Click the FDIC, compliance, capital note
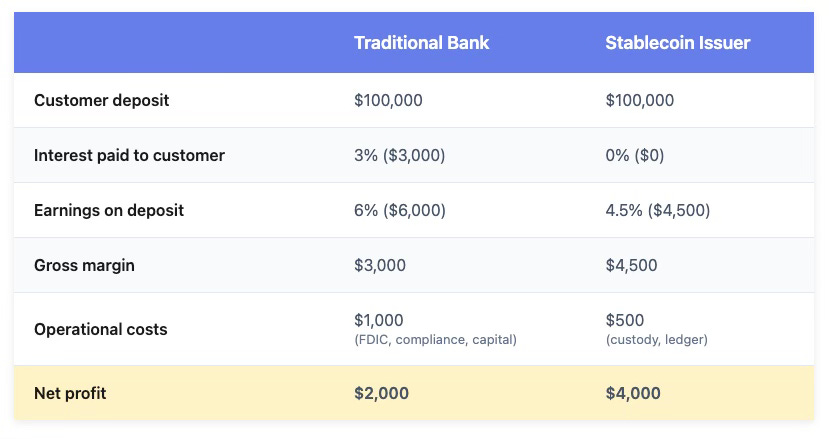The width and height of the screenshot is (829, 439). pyautogui.click(x=435, y=340)
